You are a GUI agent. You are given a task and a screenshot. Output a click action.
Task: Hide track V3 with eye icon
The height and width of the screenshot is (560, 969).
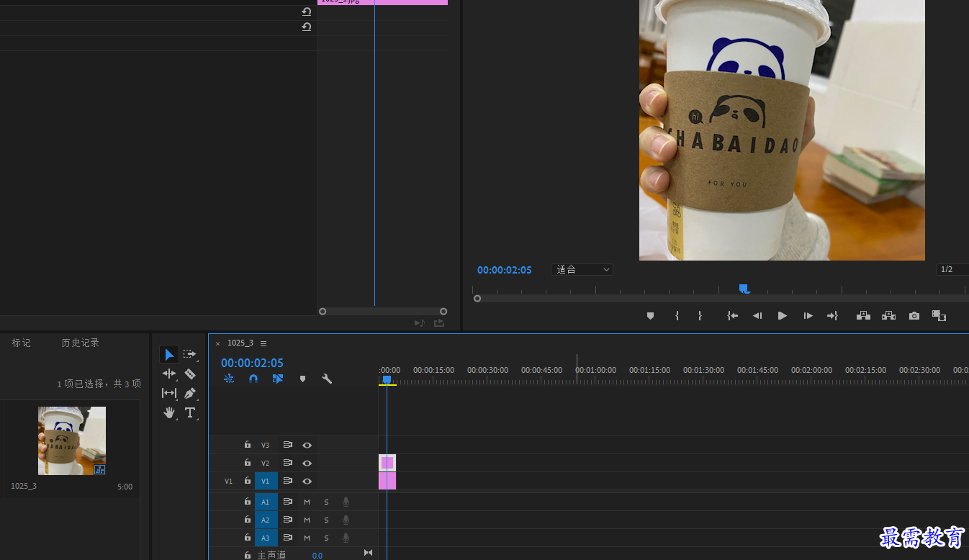click(x=307, y=446)
